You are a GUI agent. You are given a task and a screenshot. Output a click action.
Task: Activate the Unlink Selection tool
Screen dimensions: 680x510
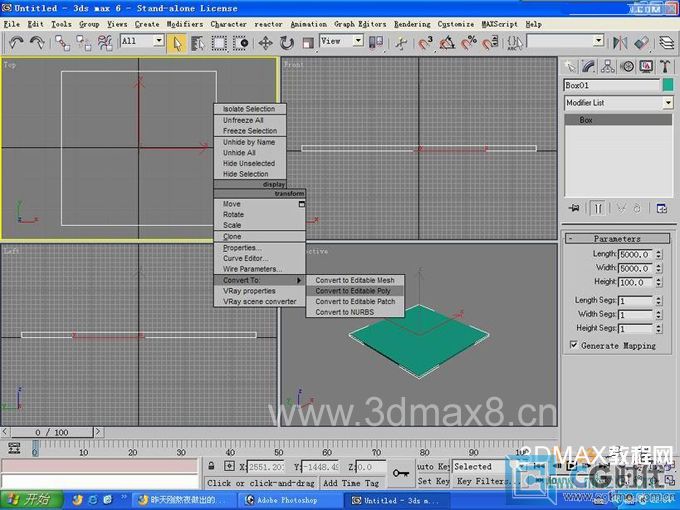(x=84, y=42)
